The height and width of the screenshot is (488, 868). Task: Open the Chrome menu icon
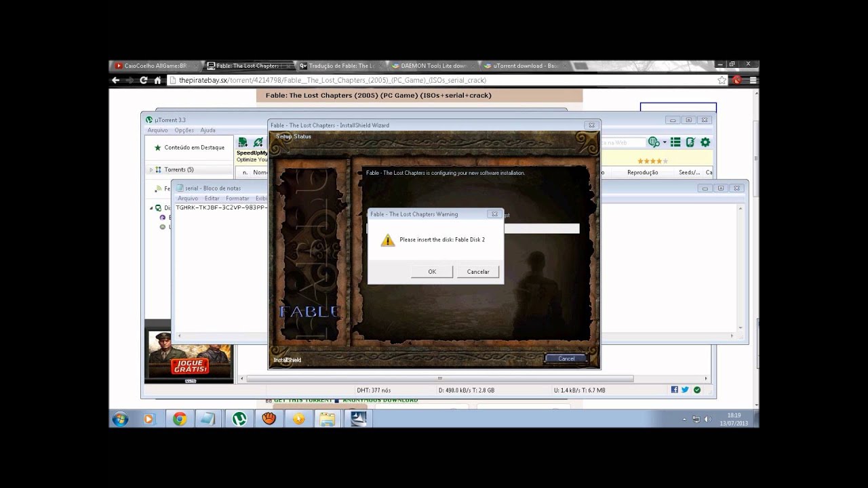point(752,80)
